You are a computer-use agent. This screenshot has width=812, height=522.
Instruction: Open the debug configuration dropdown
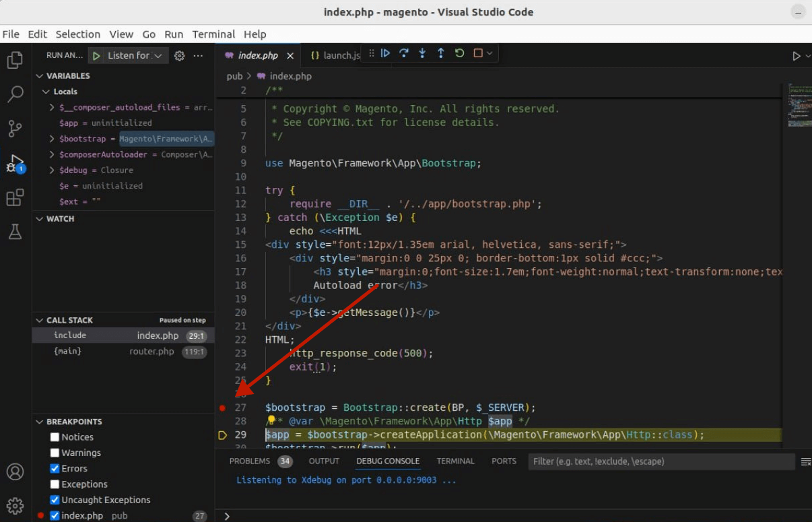click(137, 56)
